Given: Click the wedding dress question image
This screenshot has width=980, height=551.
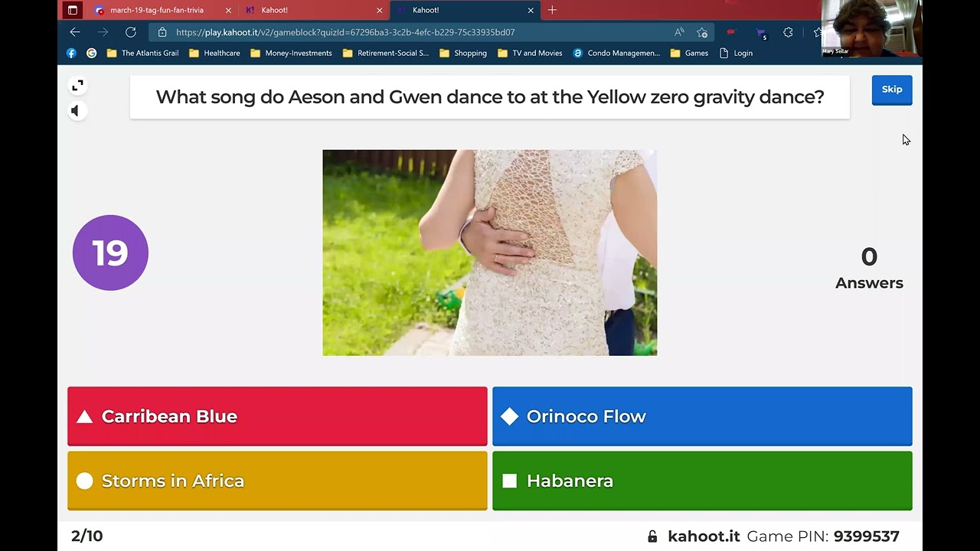Looking at the screenshot, I should pos(490,253).
